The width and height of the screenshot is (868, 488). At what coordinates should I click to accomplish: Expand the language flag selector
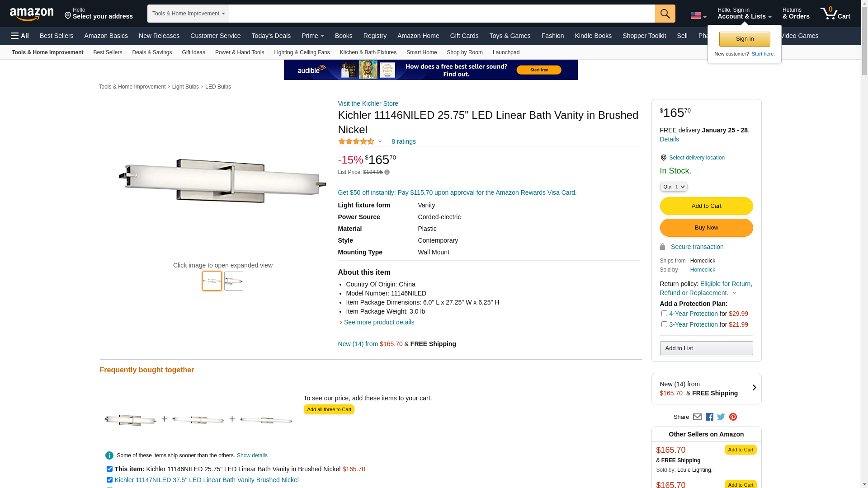click(698, 16)
